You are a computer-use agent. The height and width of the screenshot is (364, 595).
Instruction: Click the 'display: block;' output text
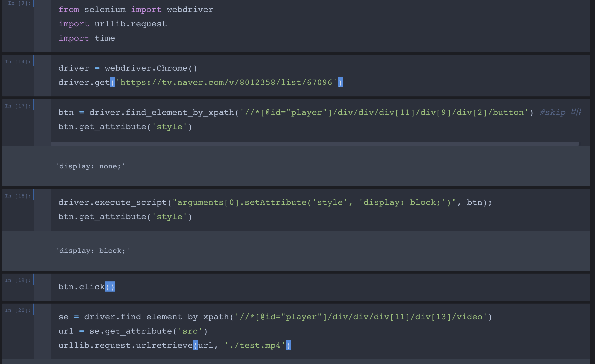(x=92, y=251)
